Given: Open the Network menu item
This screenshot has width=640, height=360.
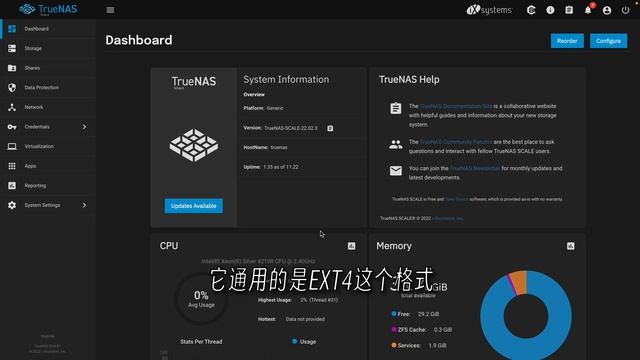Looking at the screenshot, I should (x=48, y=107).
